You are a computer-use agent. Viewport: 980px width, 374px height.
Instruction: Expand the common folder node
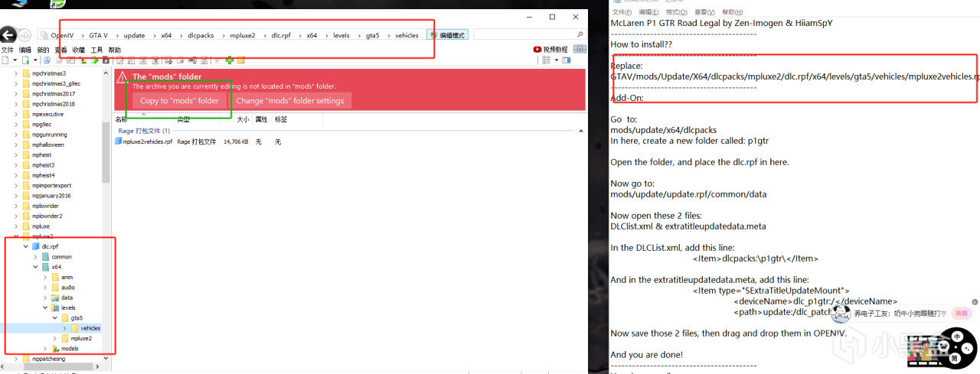tap(35, 257)
